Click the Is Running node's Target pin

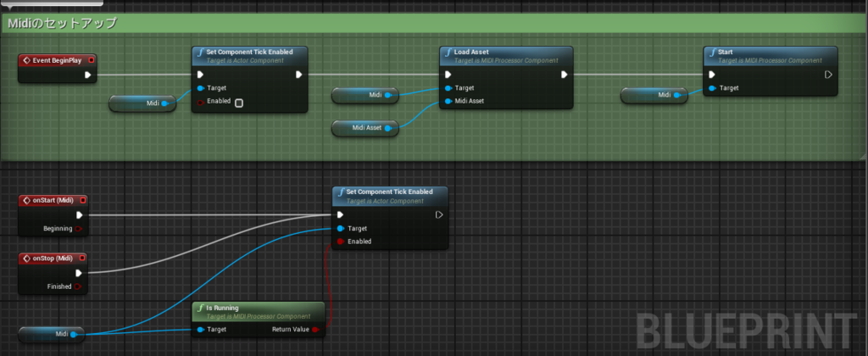(x=200, y=330)
